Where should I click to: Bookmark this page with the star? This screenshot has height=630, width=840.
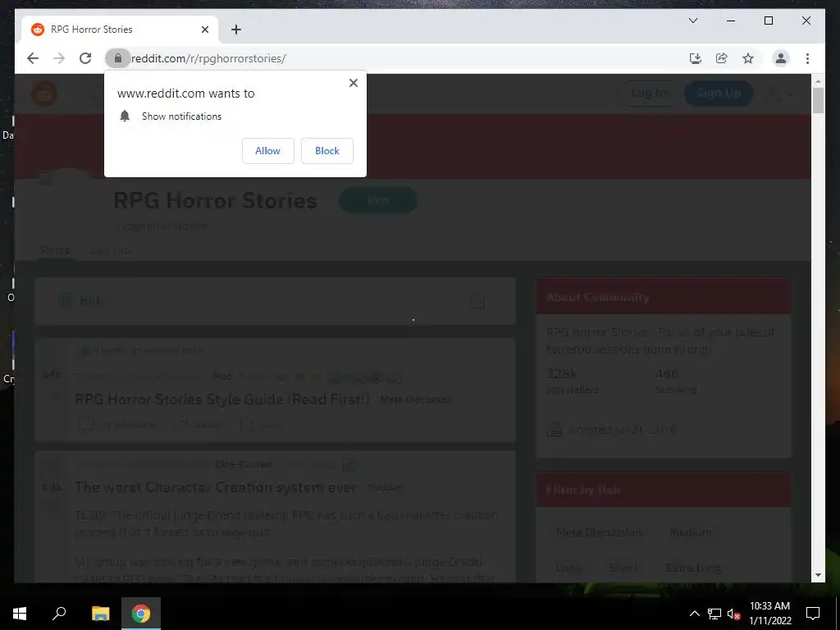[748, 58]
